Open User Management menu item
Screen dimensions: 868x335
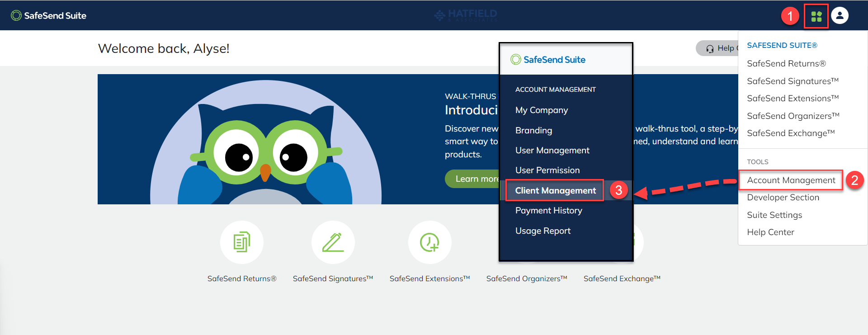point(552,150)
